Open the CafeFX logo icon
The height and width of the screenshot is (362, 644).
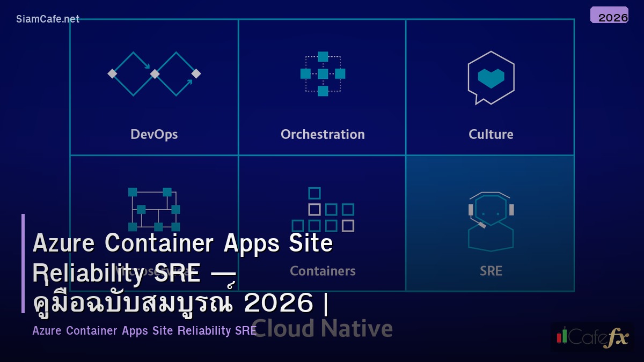coord(595,337)
